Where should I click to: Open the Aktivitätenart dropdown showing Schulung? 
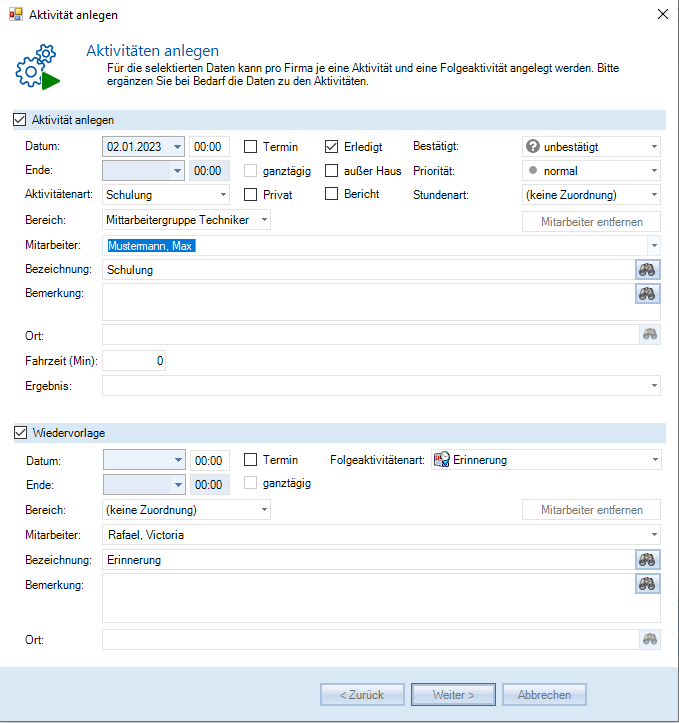pyautogui.click(x=222, y=195)
